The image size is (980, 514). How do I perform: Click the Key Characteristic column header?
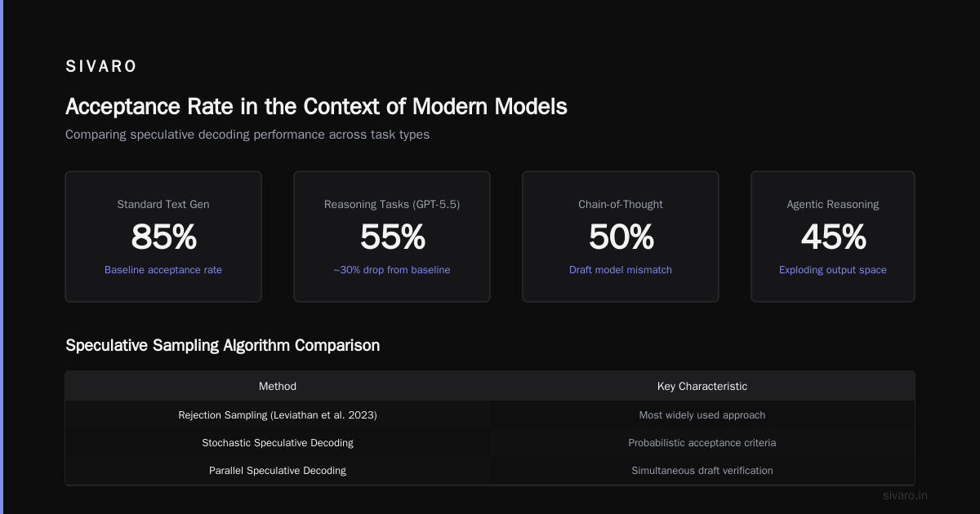702,386
